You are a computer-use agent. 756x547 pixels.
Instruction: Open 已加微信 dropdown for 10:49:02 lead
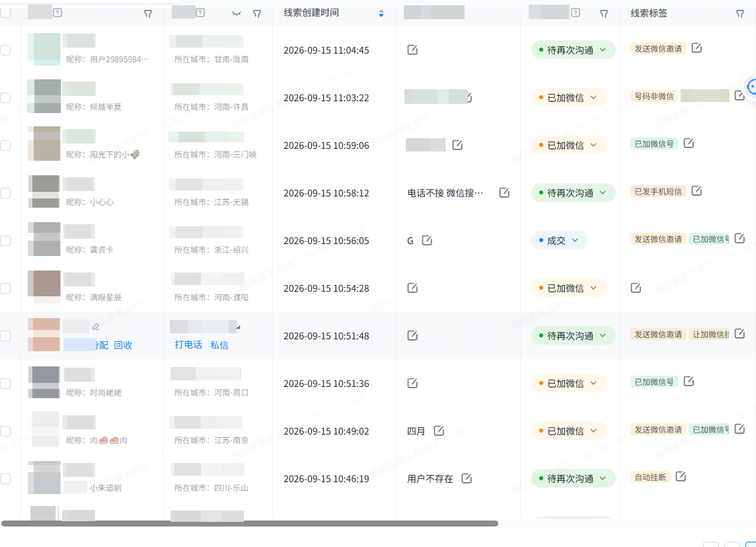click(569, 431)
